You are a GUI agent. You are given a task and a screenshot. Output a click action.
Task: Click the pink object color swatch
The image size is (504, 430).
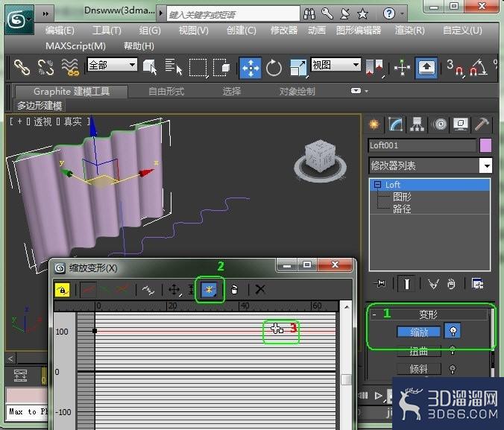485,145
